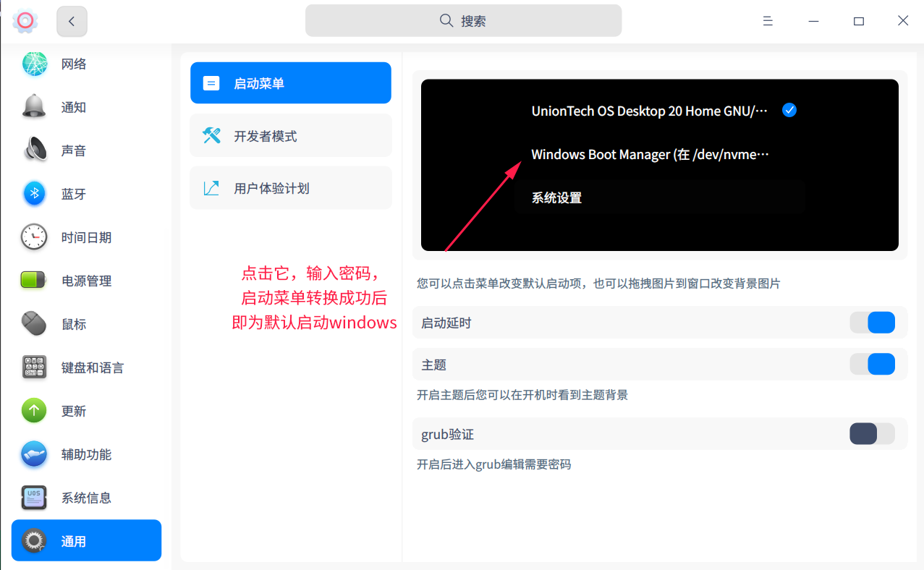Open 系统信息 (System Info) settings
This screenshot has height=570, width=924.
[x=34, y=498]
